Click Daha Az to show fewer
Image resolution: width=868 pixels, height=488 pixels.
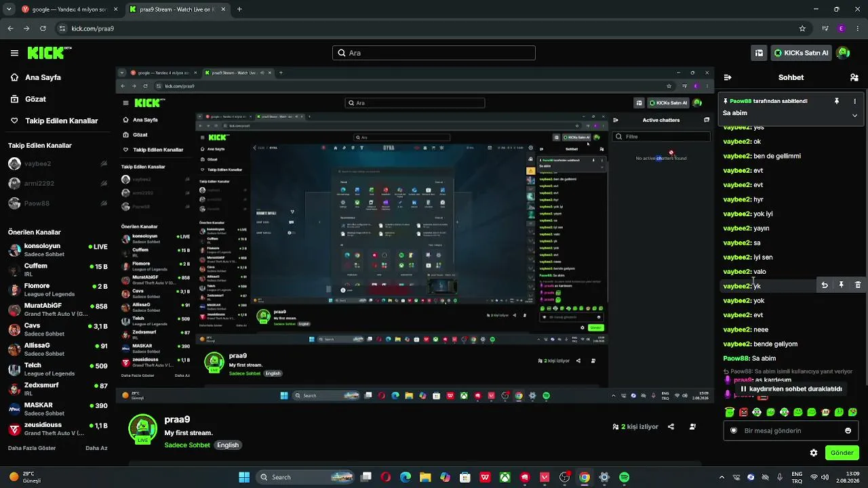point(96,448)
